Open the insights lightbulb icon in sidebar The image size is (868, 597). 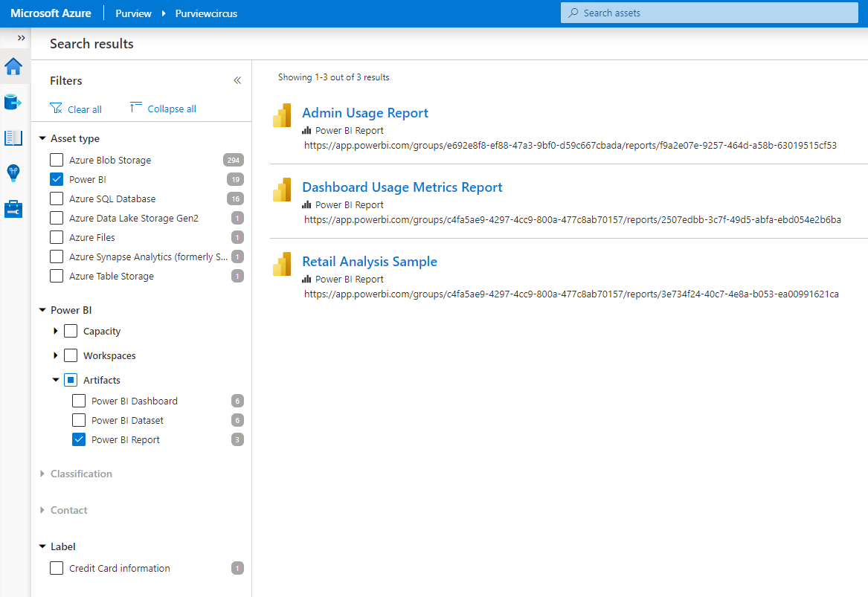(13, 173)
